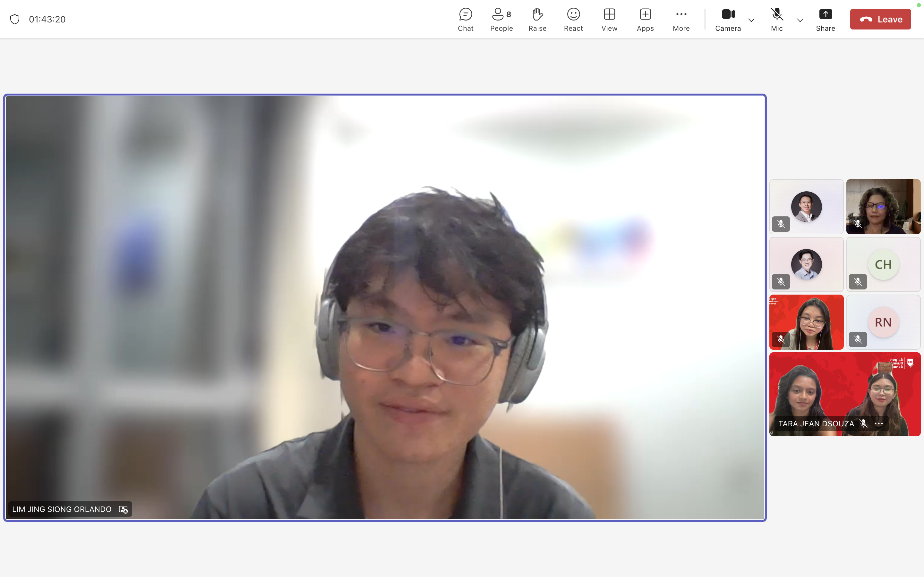924x577 pixels.
Task: Open the React emoji picker
Action: (573, 20)
